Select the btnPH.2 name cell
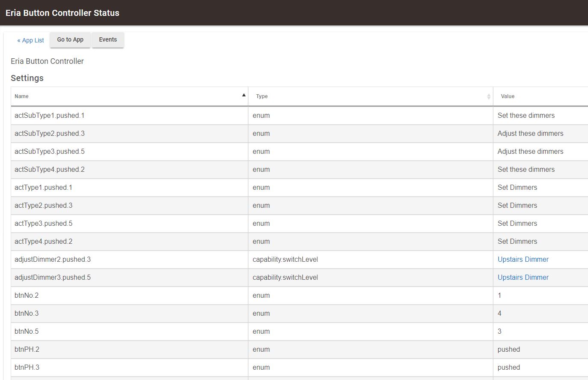 [129, 350]
